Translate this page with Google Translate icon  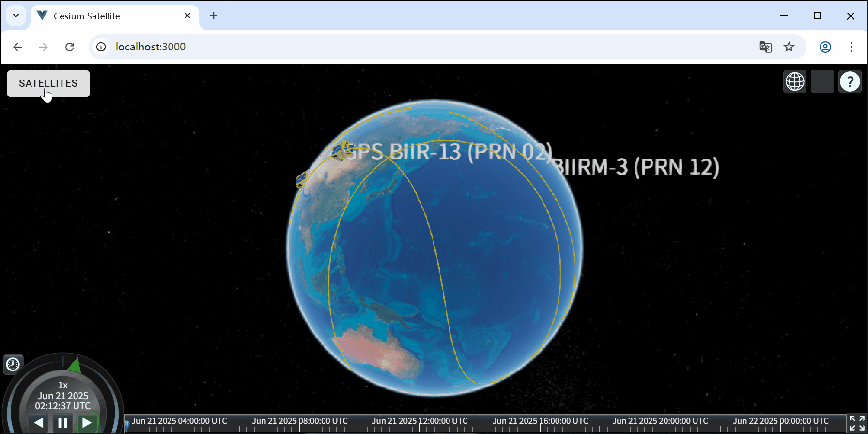[765, 47]
